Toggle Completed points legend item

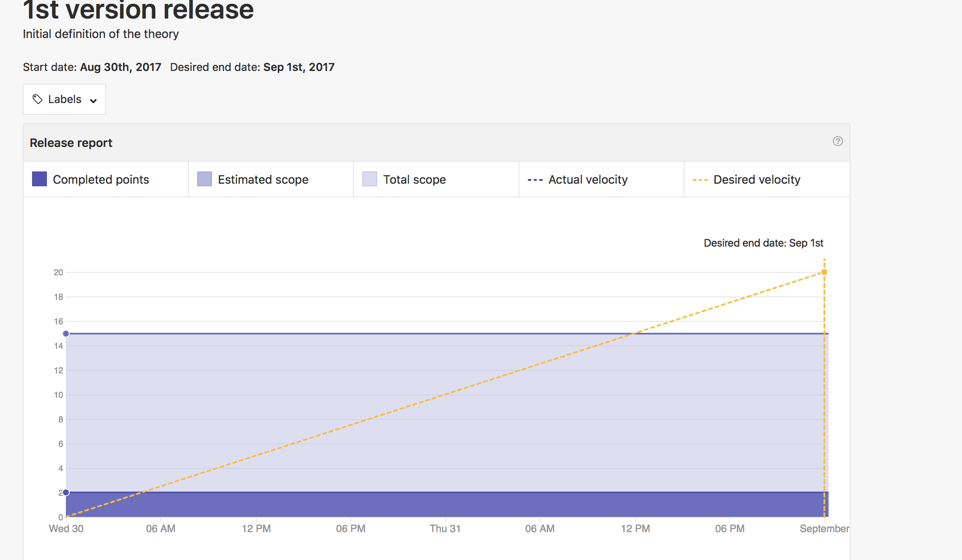click(106, 179)
